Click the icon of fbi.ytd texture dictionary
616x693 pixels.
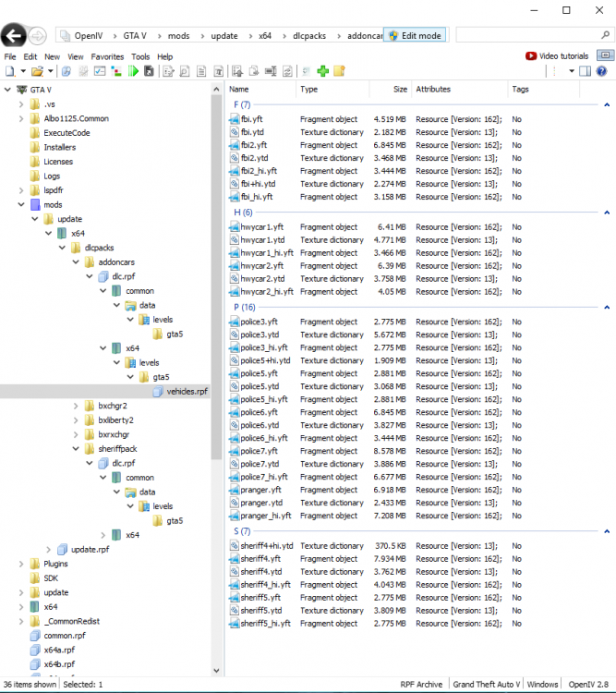235,132
